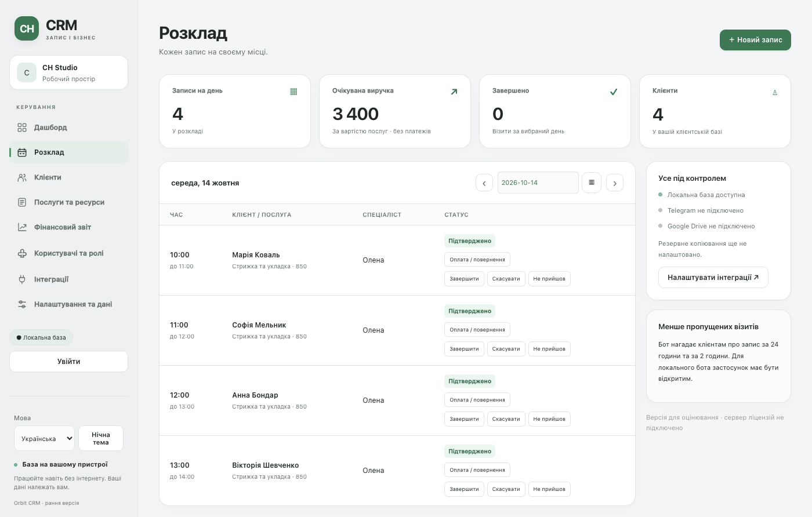
Task: Open Послуги та ресурси list icon
Action: click(x=22, y=202)
